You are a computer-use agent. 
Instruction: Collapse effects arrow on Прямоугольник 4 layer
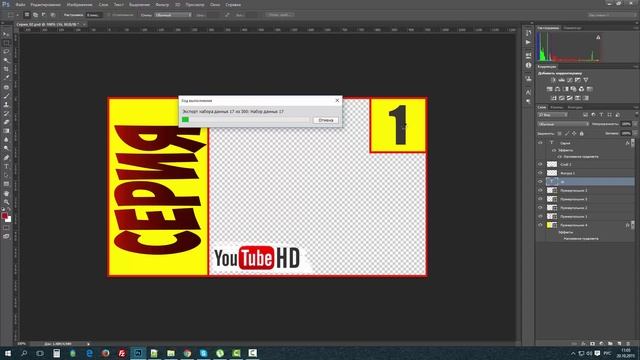(632, 225)
